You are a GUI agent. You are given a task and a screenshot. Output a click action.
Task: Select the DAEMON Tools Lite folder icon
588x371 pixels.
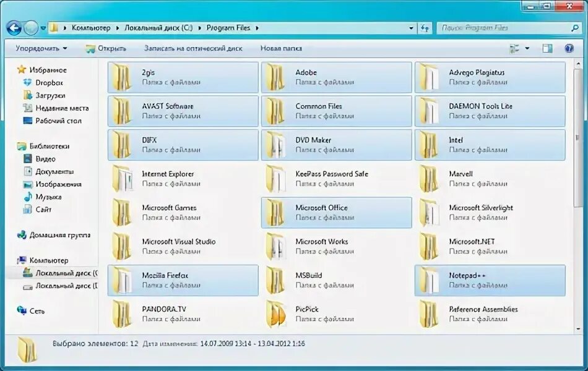(x=430, y=111)
